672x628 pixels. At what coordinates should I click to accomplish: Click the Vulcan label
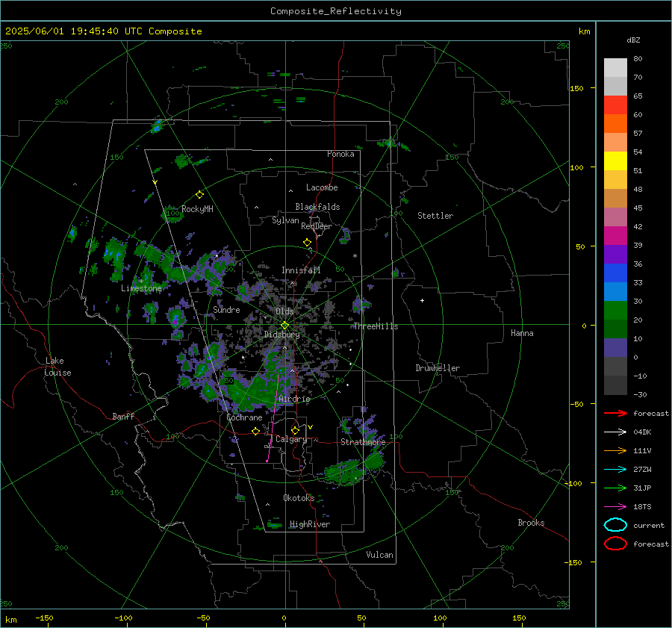click(379, 555)
